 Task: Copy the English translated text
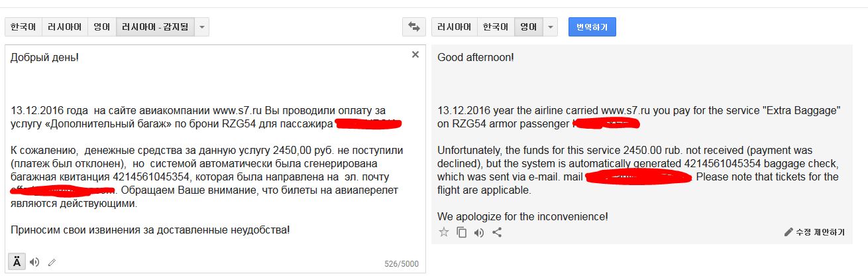tap(462, 232)
